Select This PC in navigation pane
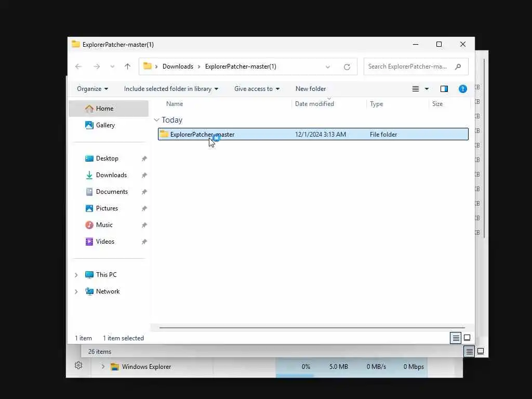The height and width of the screenshot is (399, 532). [x=106, y=275]
